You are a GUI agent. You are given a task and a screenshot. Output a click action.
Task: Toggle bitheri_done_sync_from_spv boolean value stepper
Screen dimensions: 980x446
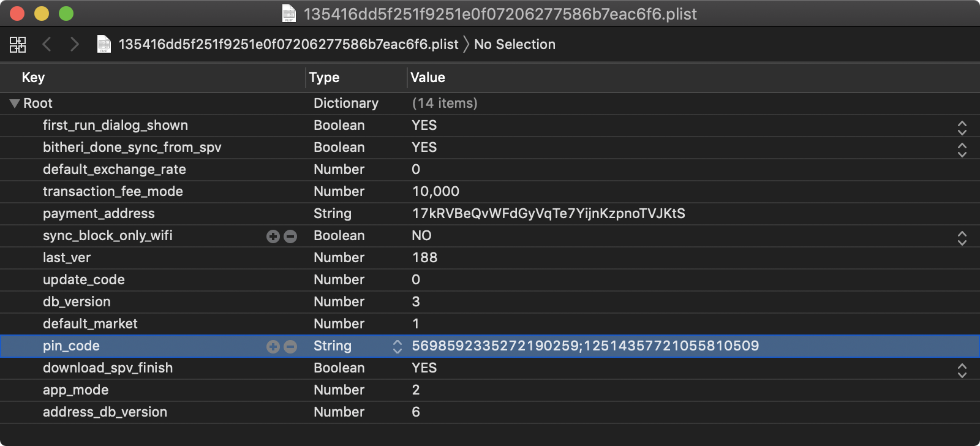[x=962, y=149]
